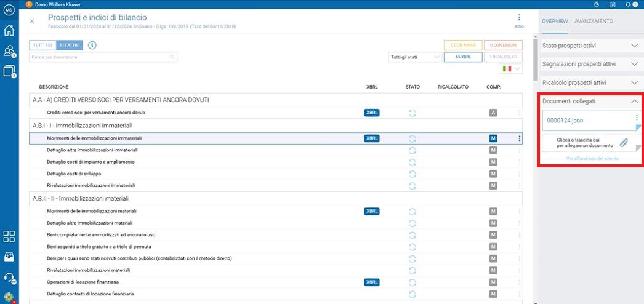
Task: Click XBRL badge for Crediti verso soci row
Action: [x=372, y=113]
